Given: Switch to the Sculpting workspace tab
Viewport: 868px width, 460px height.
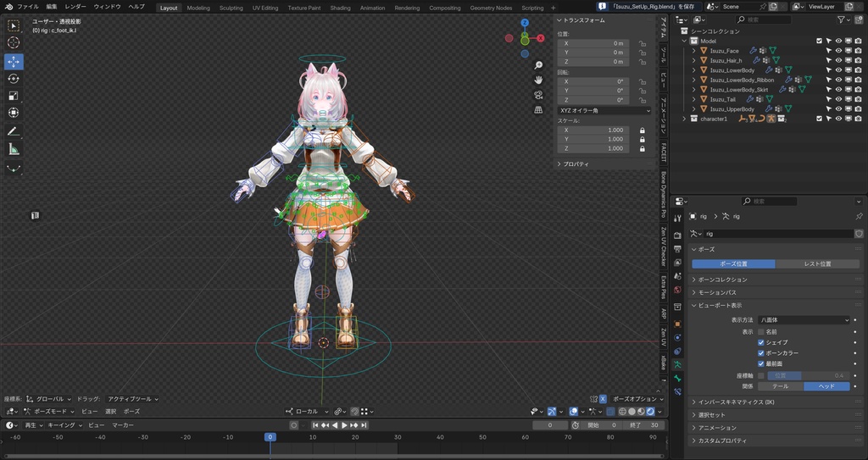Looking at the screenshot, I should tap(231, 8).
